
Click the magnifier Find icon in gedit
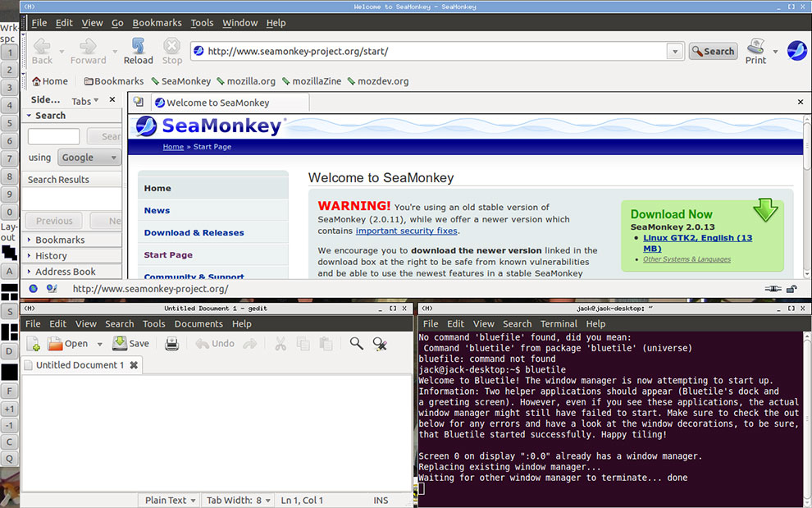[356, 343]
